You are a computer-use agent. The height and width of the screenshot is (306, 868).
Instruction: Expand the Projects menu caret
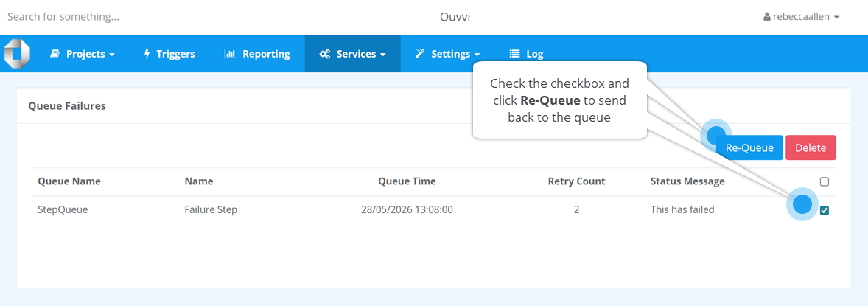click(x=112, y=55)
